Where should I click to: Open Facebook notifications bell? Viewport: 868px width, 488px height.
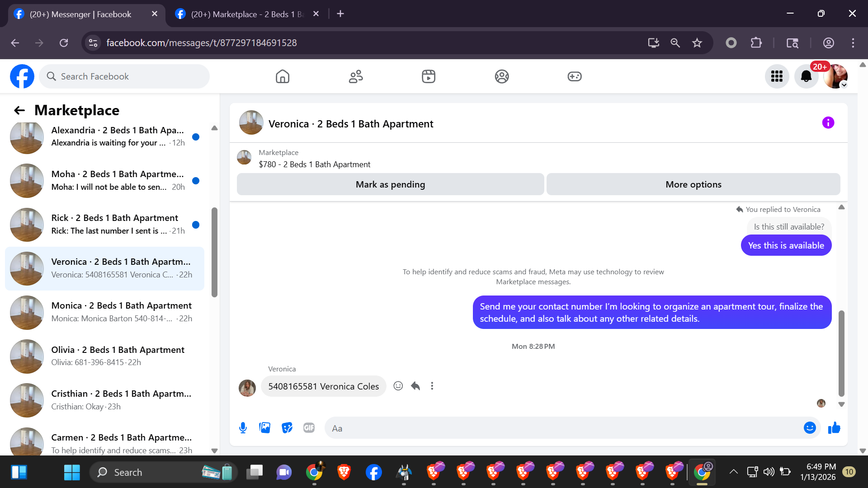point(806,76)
